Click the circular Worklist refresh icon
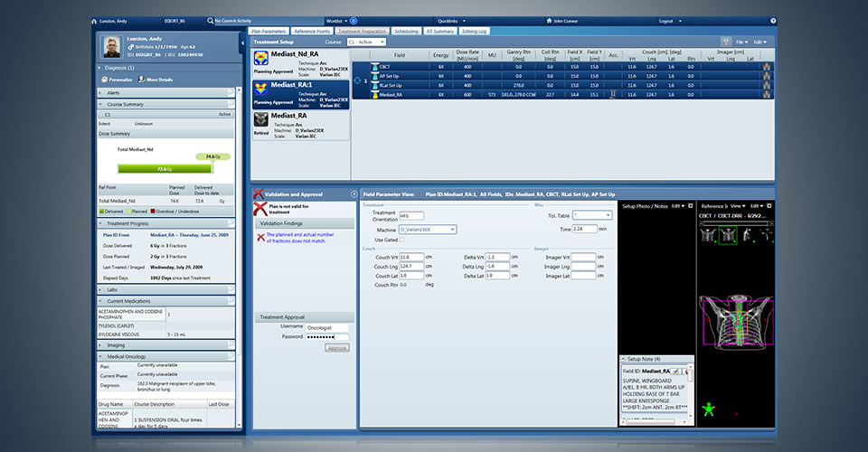Screen dimensions: 868x452 tap(354, 21)
